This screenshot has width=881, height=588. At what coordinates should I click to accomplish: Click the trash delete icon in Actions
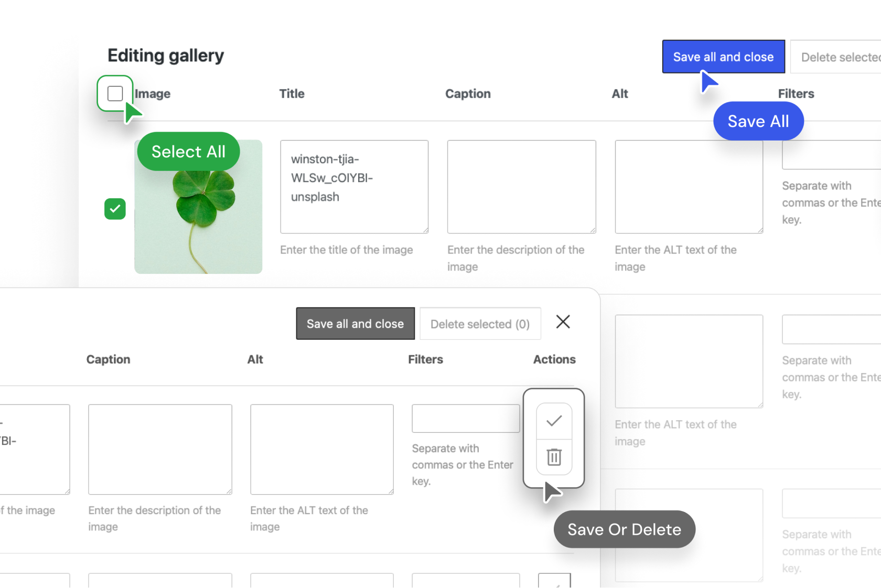coord(554,457)
